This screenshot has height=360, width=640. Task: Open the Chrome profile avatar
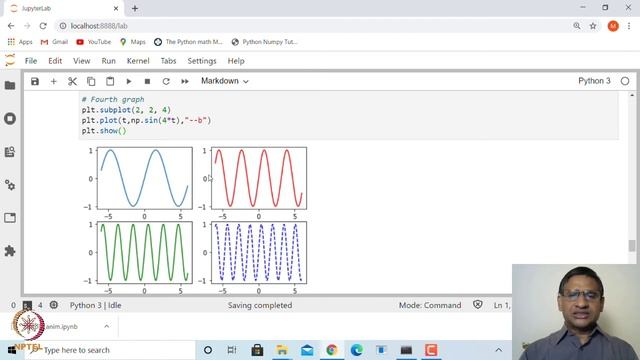[613, 26]
